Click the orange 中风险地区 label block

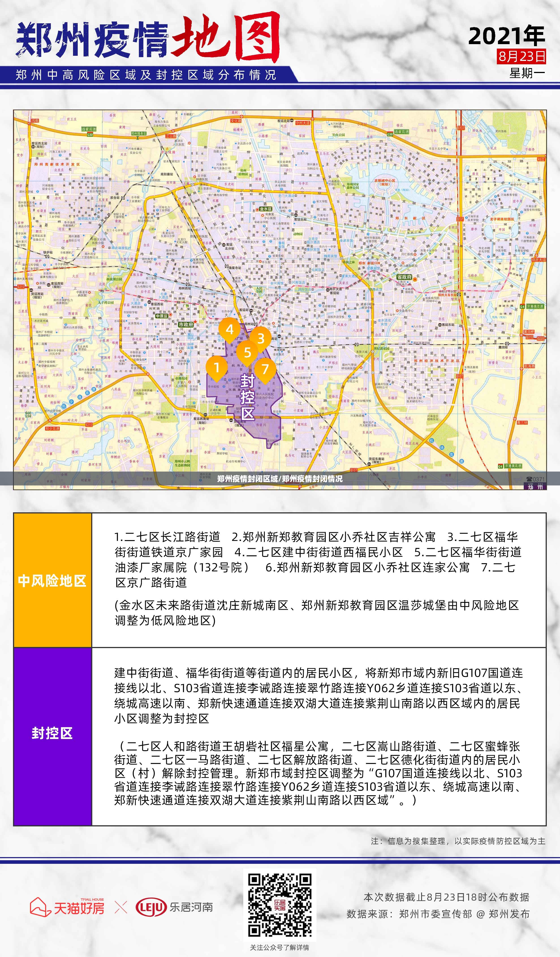[x=52, y=580]
